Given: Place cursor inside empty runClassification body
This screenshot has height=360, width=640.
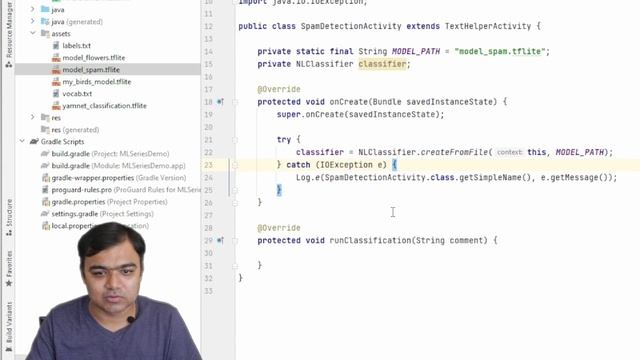Looking at the screenshot, I should [367, 253].
